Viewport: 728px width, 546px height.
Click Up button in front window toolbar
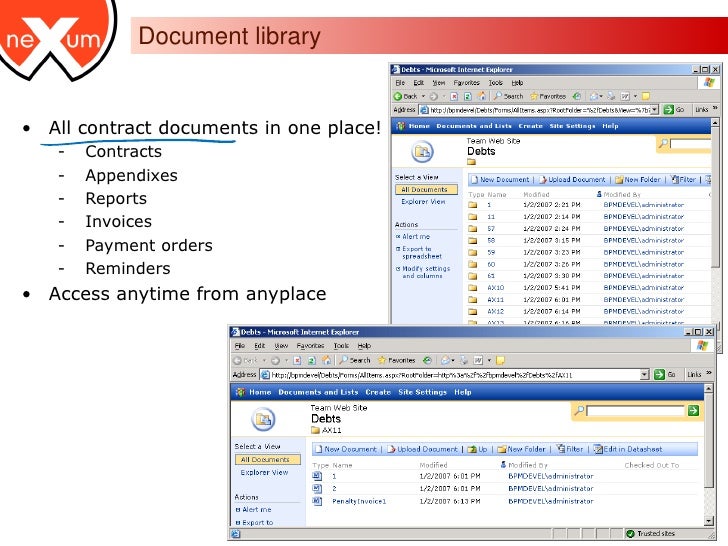click(x=477, y=449)
